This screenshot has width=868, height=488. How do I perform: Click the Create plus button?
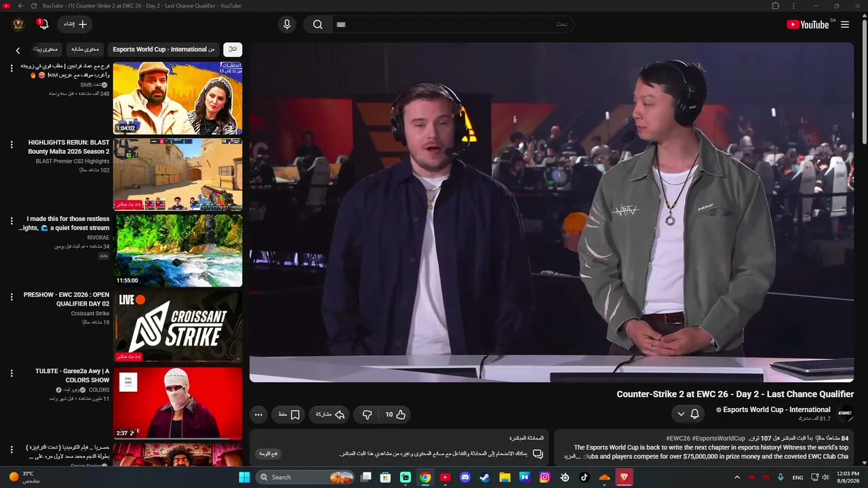pyautogui.click(x=75, y=24)
